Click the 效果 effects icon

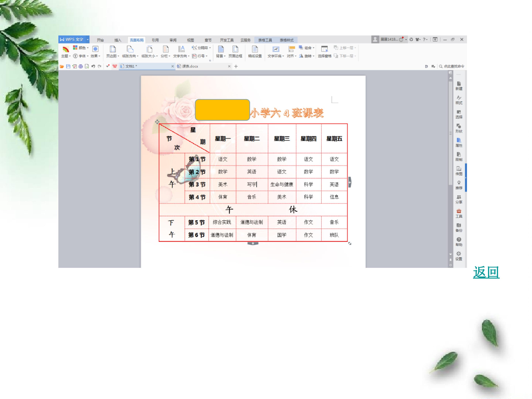tap(96, 49)
